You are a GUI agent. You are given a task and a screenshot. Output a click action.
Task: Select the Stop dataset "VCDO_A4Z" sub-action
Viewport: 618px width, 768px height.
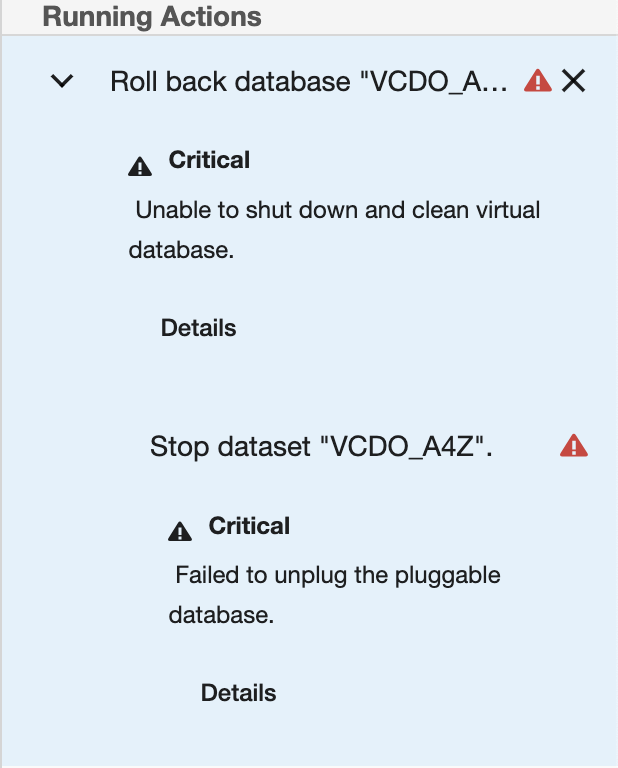tap(321, 447)
